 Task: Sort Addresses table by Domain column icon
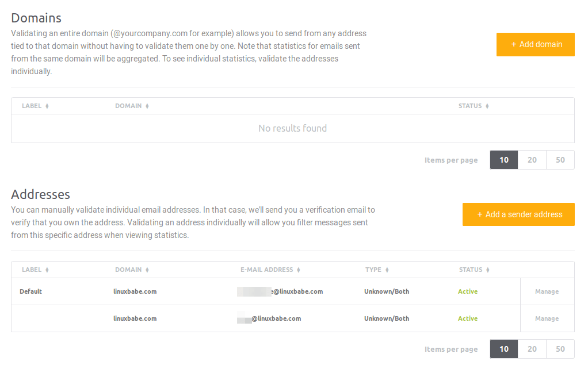pos(147,270)
